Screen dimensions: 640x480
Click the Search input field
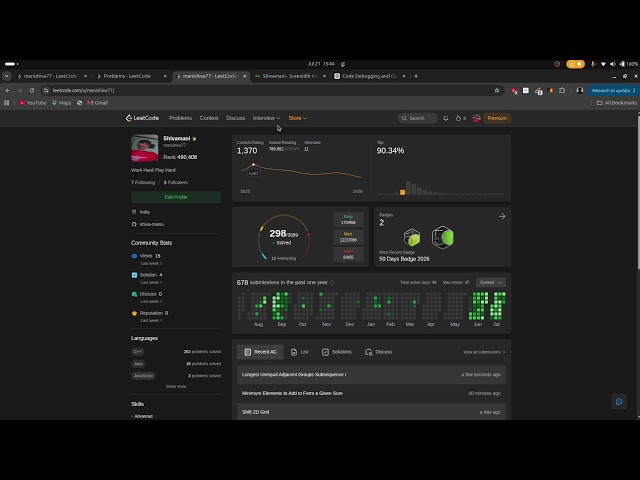418,118
